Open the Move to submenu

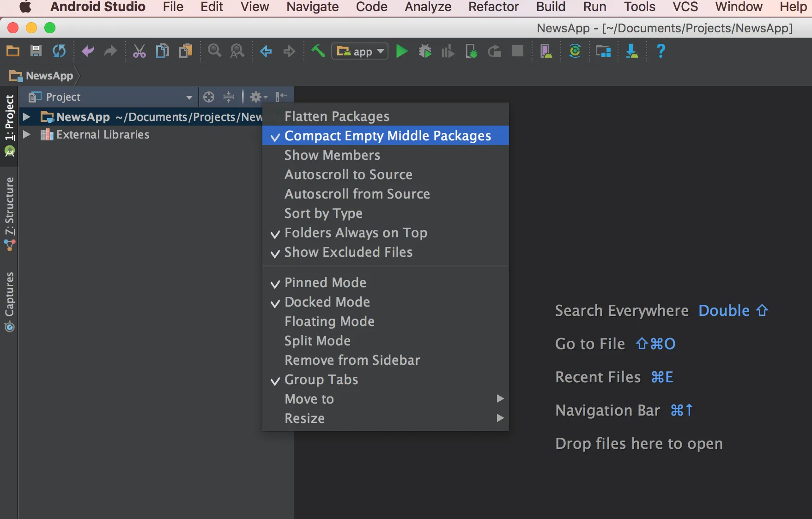pos(385,399)
